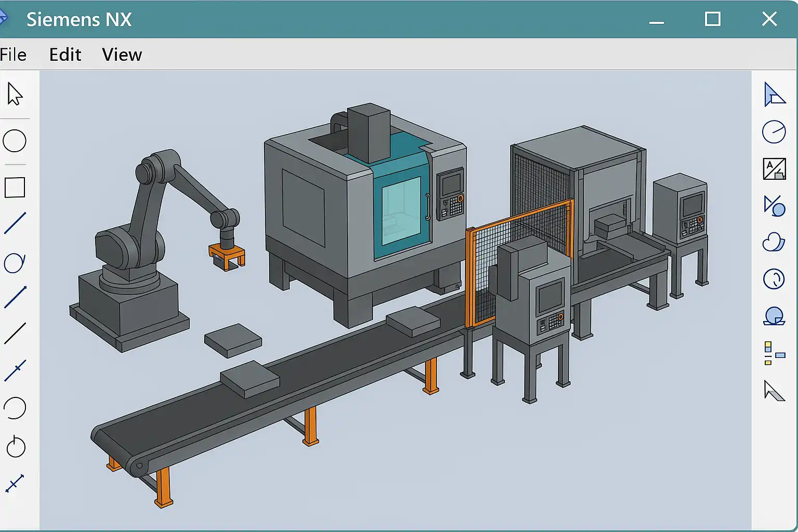
Task: Click the circle with top notch icon
Action: click(16, 447)
